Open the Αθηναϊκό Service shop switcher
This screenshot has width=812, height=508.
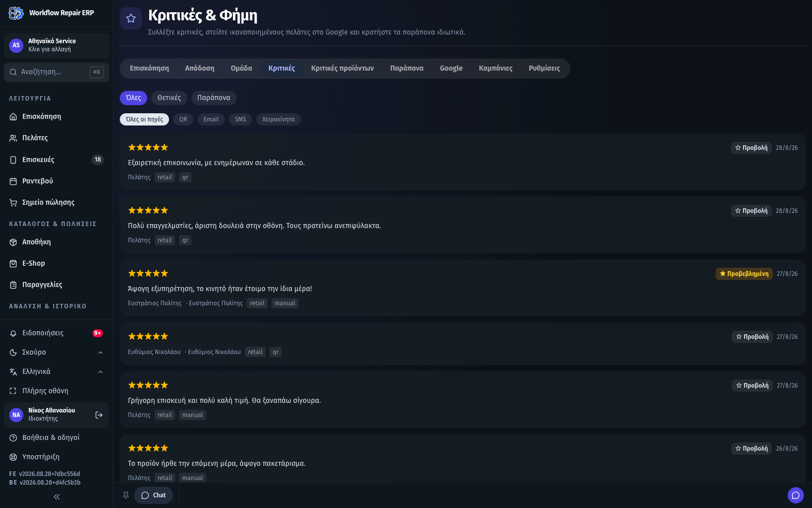tap(56, 45)
